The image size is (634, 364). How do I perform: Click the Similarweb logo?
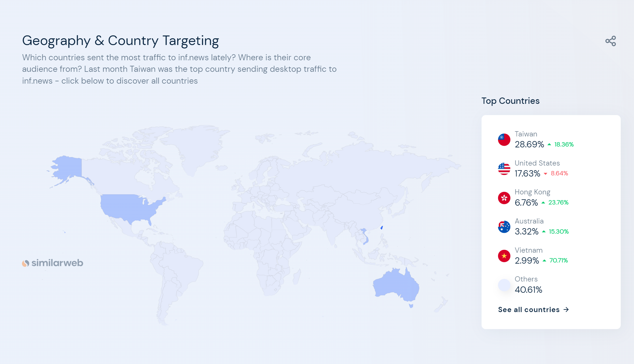click(x=53, y=263)
